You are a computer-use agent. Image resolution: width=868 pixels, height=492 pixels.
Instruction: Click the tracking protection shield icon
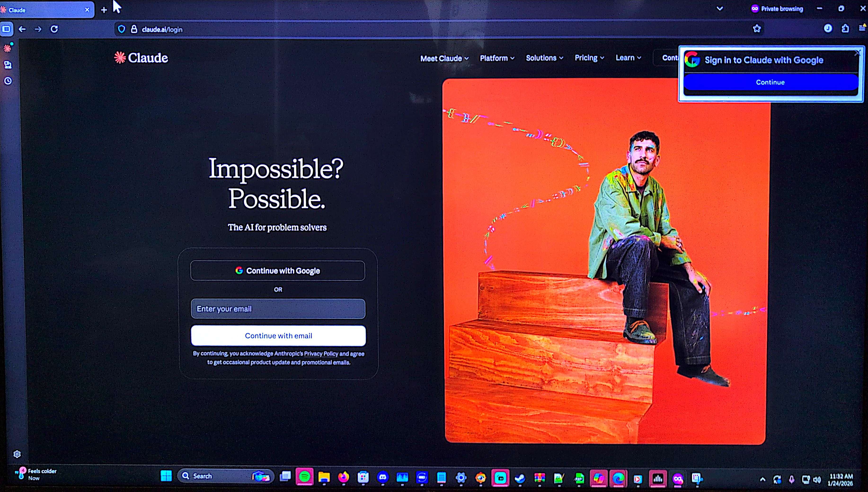(x=121, y=29)
